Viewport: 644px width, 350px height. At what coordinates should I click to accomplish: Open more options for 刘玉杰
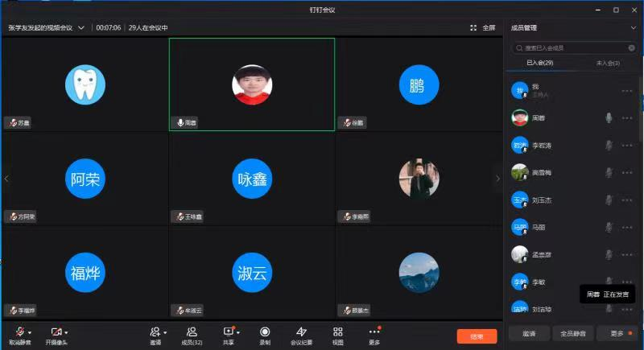click(x=627, y=200)
